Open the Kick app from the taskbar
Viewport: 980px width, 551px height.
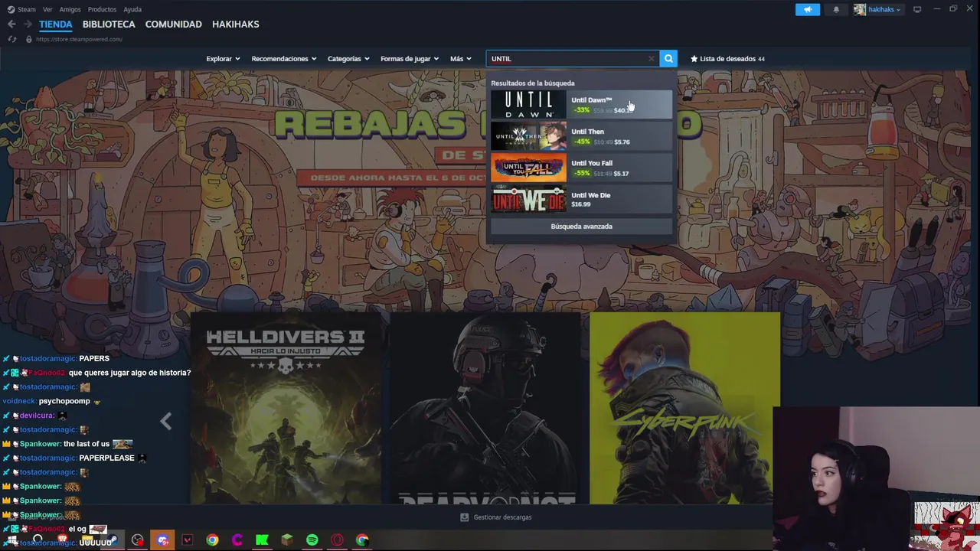(x=262, y=540)
